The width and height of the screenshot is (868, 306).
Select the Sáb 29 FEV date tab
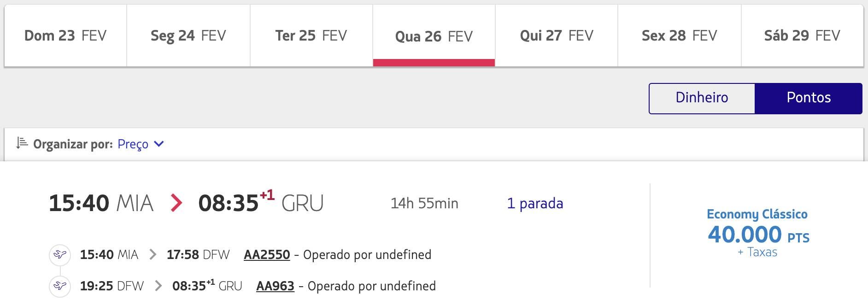[x=802, y=36]
